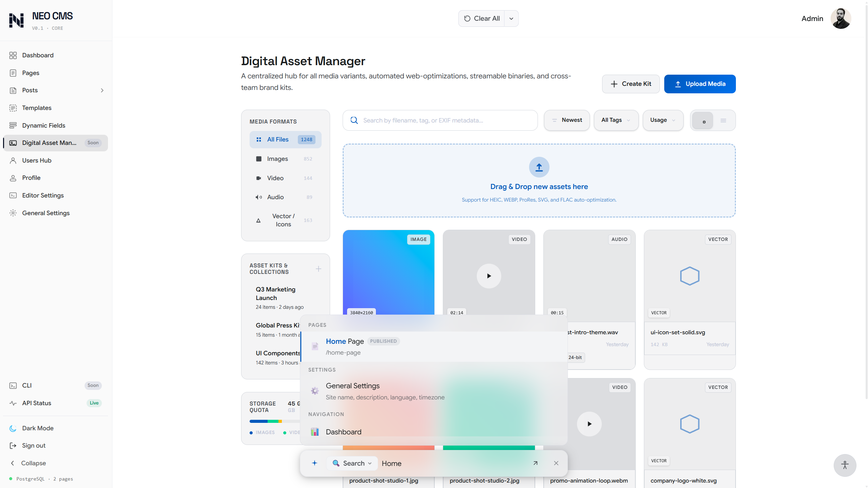Click the sparkle plus icon in search bar

pos(314,463)
